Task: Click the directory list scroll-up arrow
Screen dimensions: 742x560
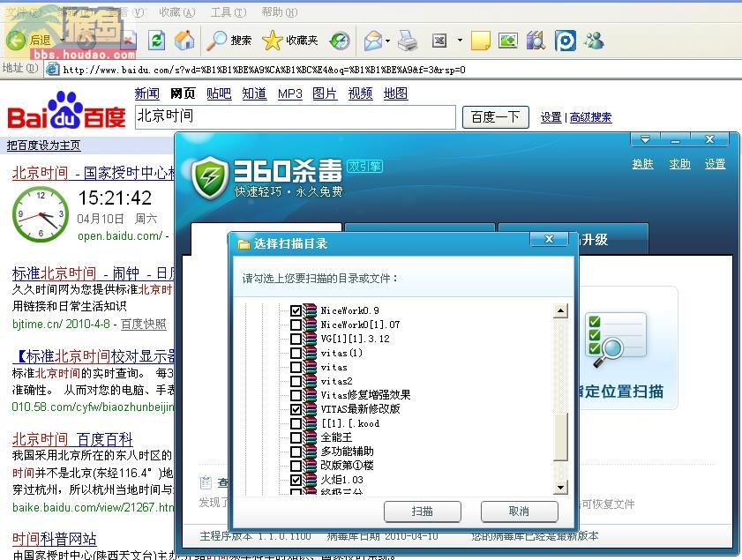Action: [x=560, y=310]
